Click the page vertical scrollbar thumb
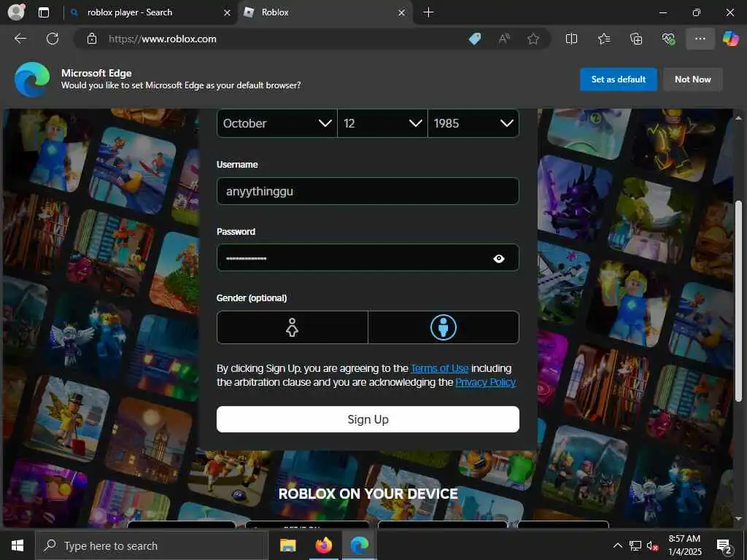The width and height of the screenshot is (747, 560). pyautogui.click(x=738, y=300)
